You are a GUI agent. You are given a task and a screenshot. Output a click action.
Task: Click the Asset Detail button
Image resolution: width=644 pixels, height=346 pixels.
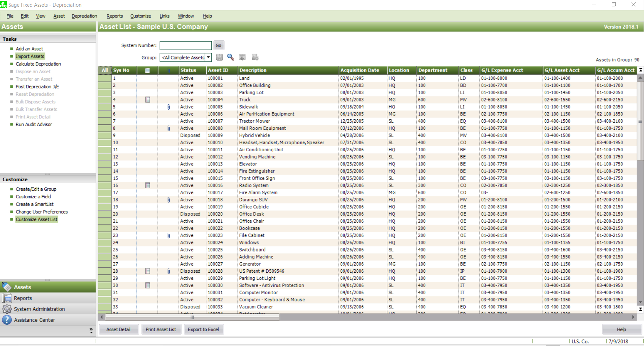[118, 330]
